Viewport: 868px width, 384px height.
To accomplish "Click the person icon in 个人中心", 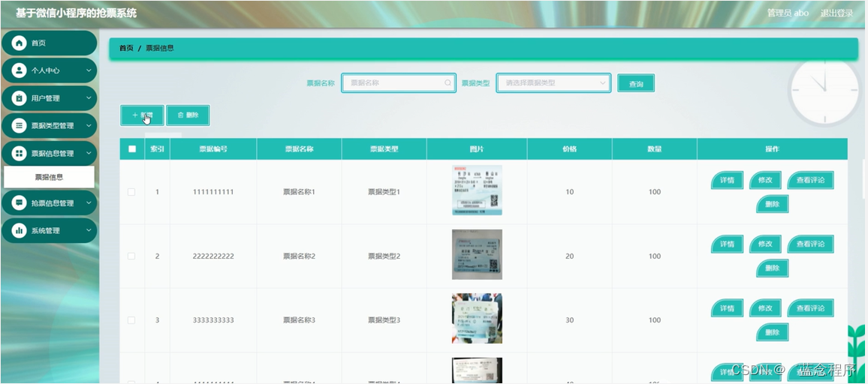I will point(20,70).
